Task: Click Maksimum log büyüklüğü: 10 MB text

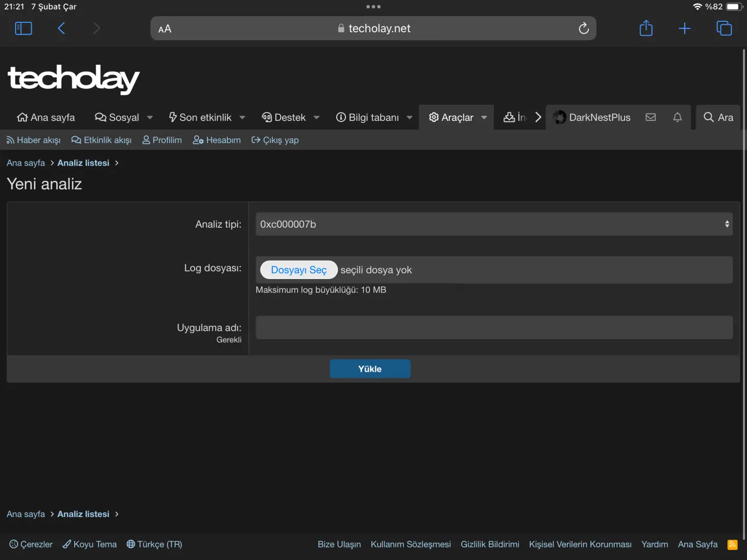Action: click(x=321, y=290)
